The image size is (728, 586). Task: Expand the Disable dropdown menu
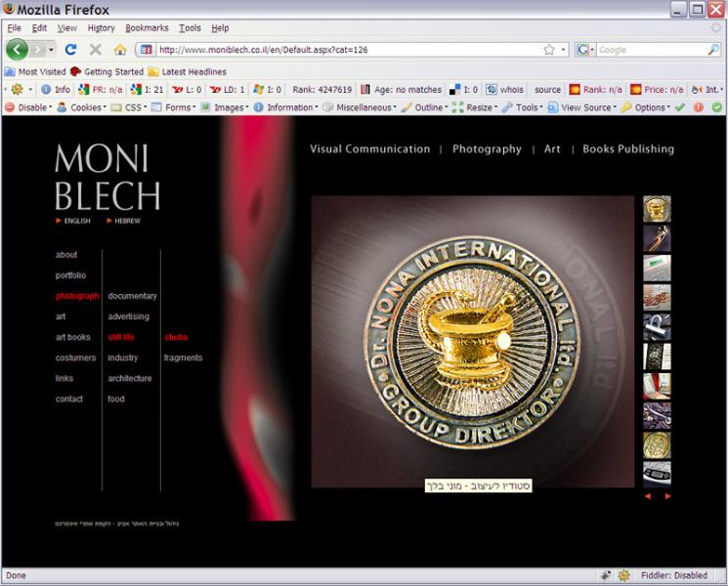[x=28, y=107]
